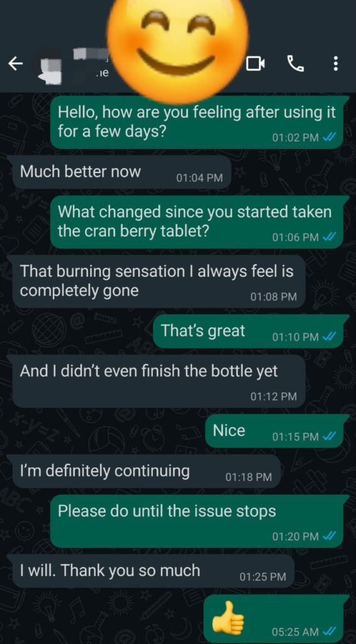
Task: Tap read ticks on 05:25 AM message
Action: click(x=330, y=630)
